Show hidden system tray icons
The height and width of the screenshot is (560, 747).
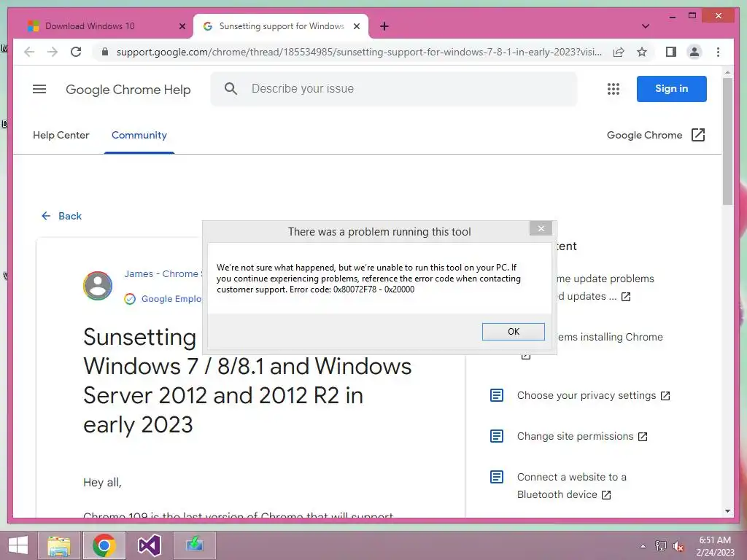pyautogui.click(x=643, y=546)
